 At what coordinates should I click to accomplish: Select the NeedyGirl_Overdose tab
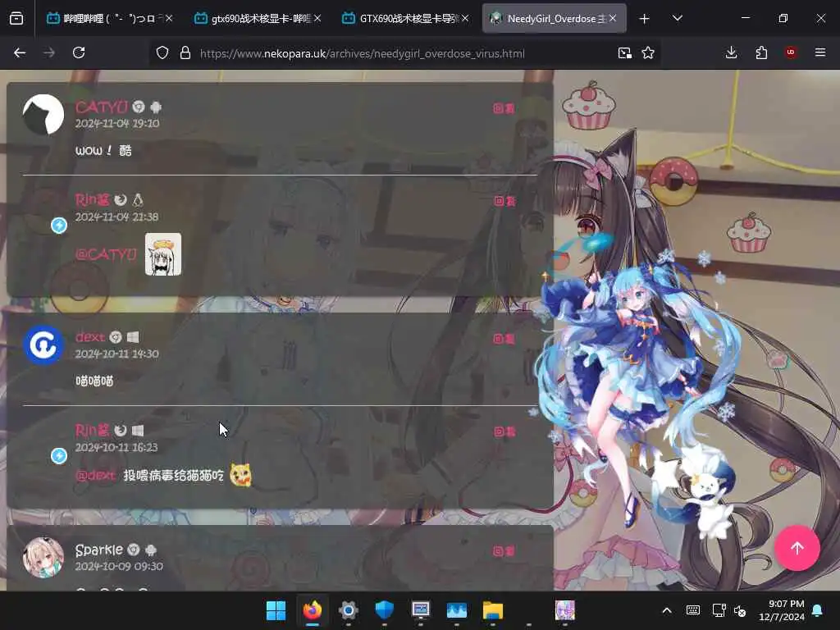(554, 19)
